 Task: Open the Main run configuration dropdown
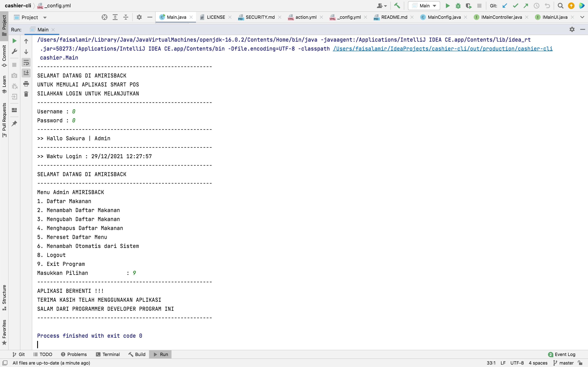coord(424,6)
